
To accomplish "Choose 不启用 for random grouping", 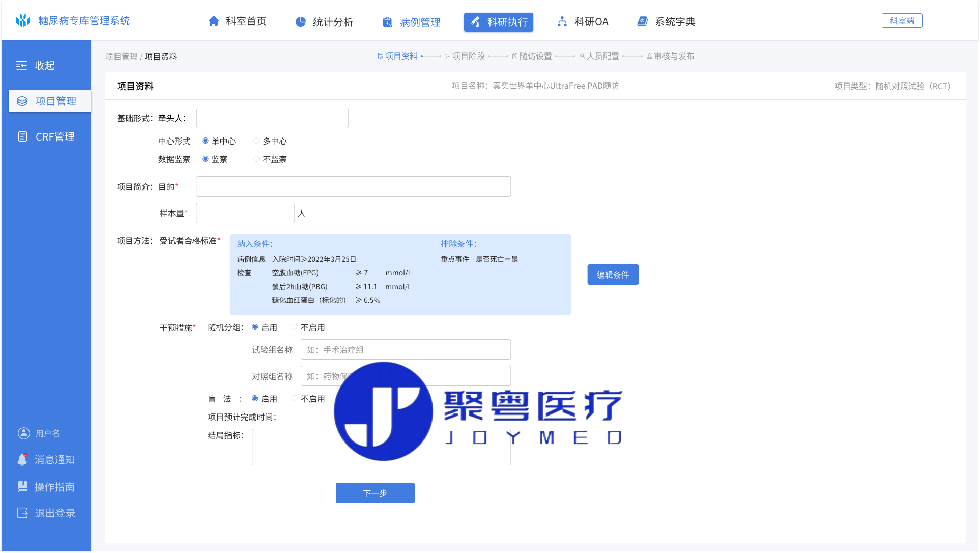I will (295, 327).
